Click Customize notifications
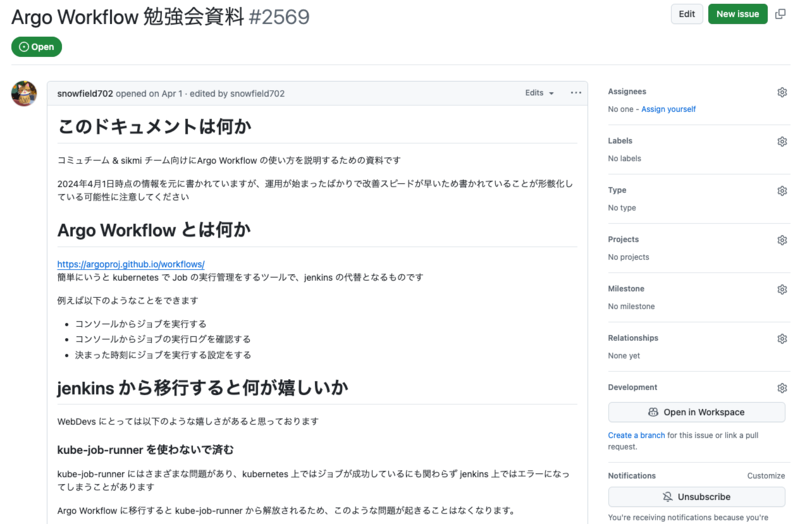 [766, 476]
